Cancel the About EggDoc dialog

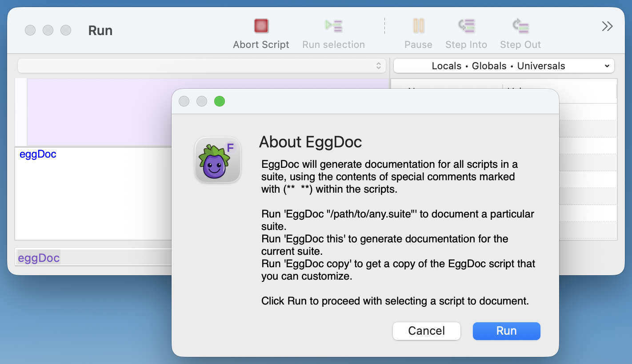coord(426,331)
